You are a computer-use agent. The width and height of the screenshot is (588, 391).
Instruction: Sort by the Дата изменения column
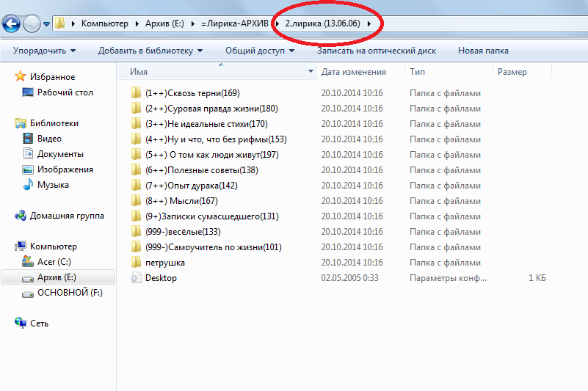coord(353,72)
